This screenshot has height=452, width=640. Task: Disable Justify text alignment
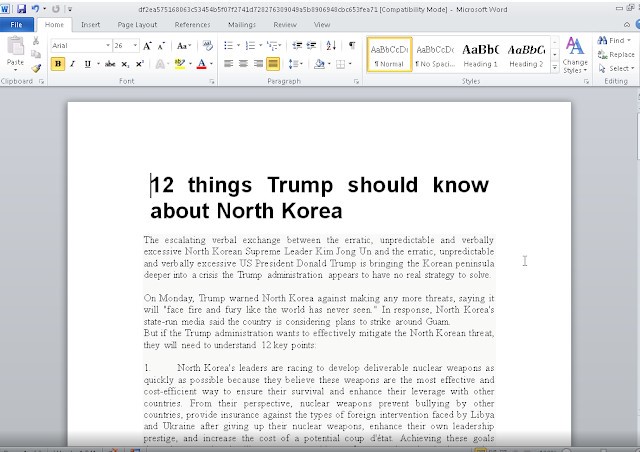pyautogui.click(x=274, y=64)
